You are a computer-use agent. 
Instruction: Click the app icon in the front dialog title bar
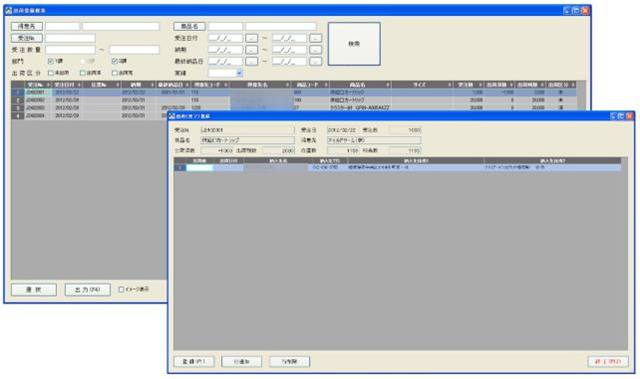click(172, 116)
